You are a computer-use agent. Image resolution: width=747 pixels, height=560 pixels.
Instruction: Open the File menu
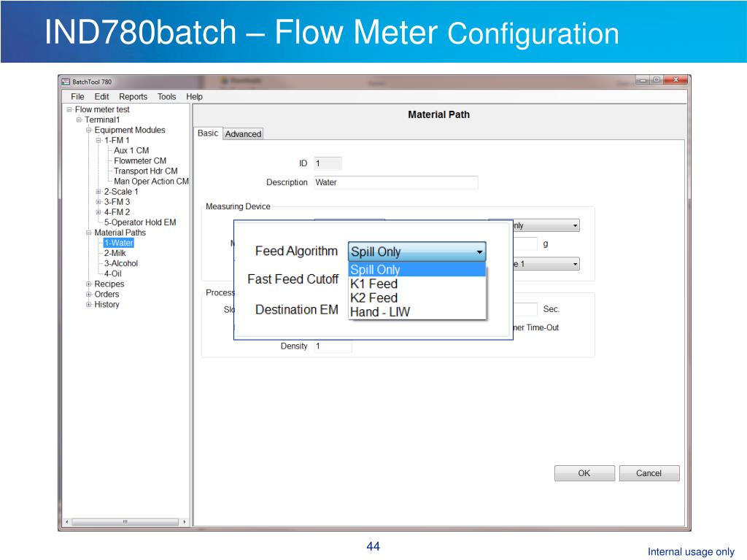(77, 97)
